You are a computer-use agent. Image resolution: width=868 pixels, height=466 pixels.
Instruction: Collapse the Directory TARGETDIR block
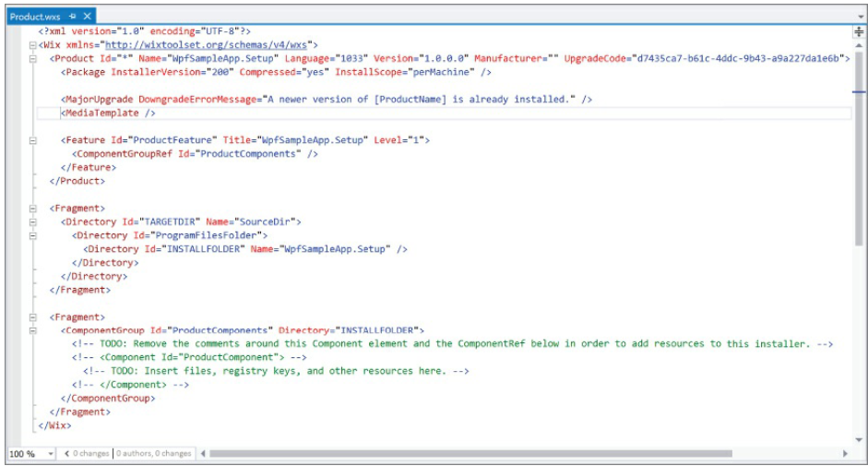(33, 221)
